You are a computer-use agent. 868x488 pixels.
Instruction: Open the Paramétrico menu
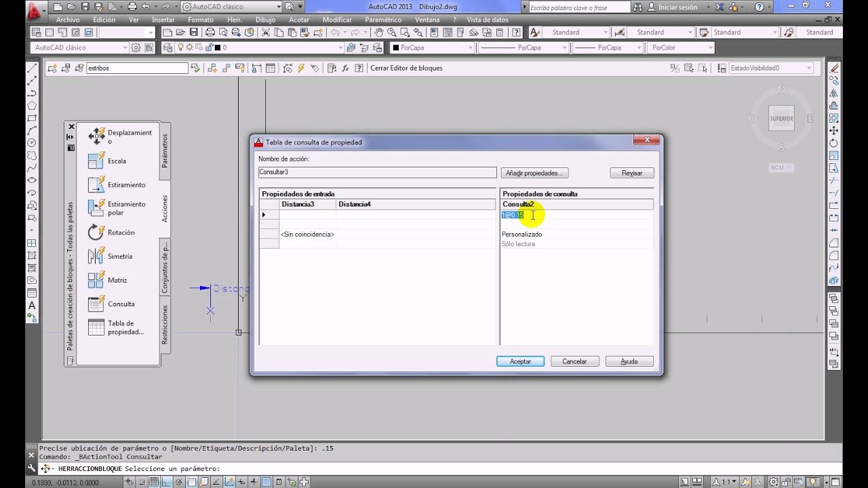[383, 20]
